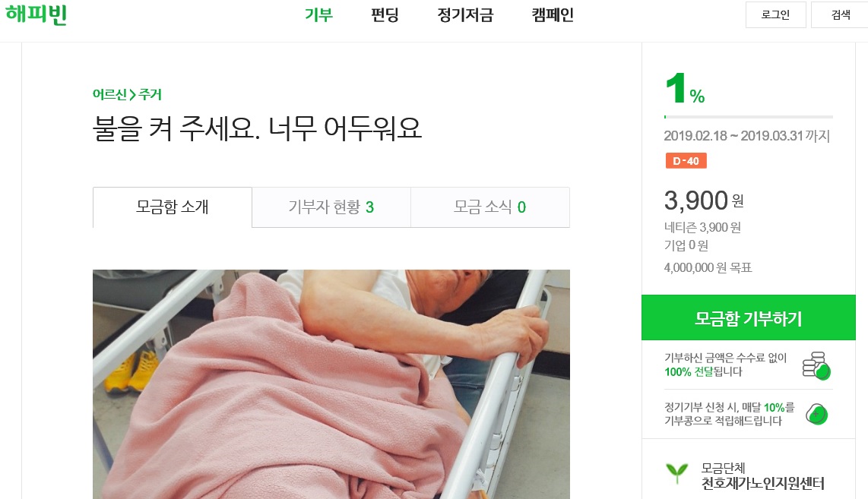868x499 pixels.
Task: Open the 기부 menu
Action: click(318, 15)
